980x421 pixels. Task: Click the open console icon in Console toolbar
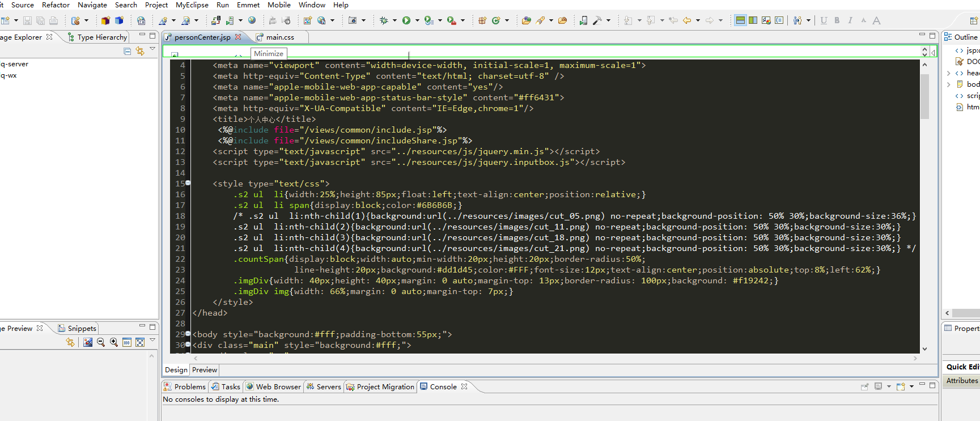tap(901, 386)
